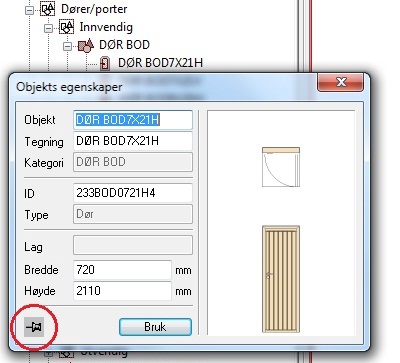Click into the Objekt name field
The width and height of the screenshot is (400, 363).
coord(133,120)
